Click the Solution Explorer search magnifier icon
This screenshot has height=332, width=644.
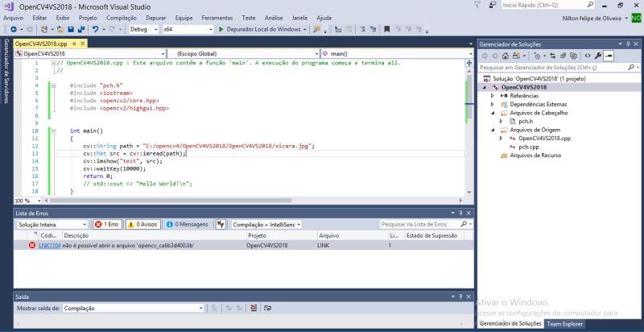[x=631, y=67]
